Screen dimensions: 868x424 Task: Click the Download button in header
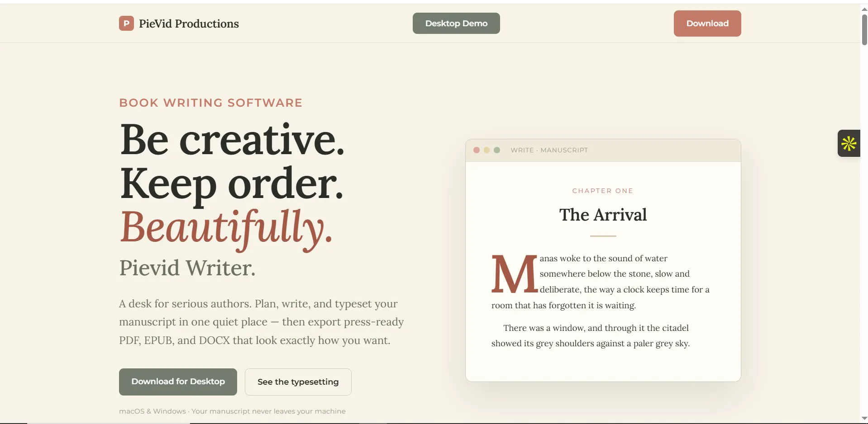707,24
